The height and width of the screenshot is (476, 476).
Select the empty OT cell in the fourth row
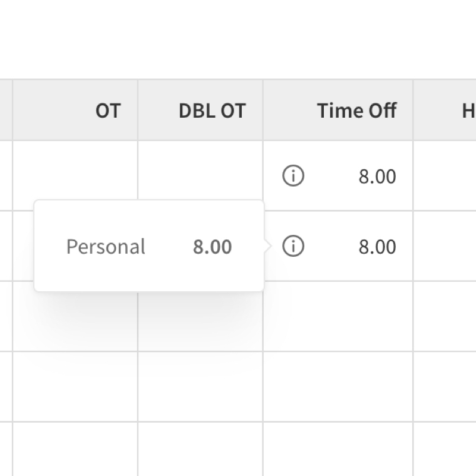[x=75, y=386]
